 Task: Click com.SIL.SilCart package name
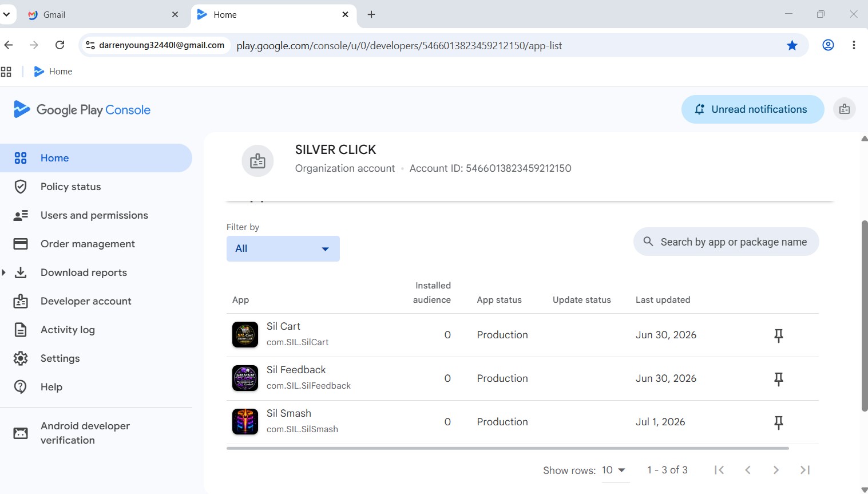point(298,342)
